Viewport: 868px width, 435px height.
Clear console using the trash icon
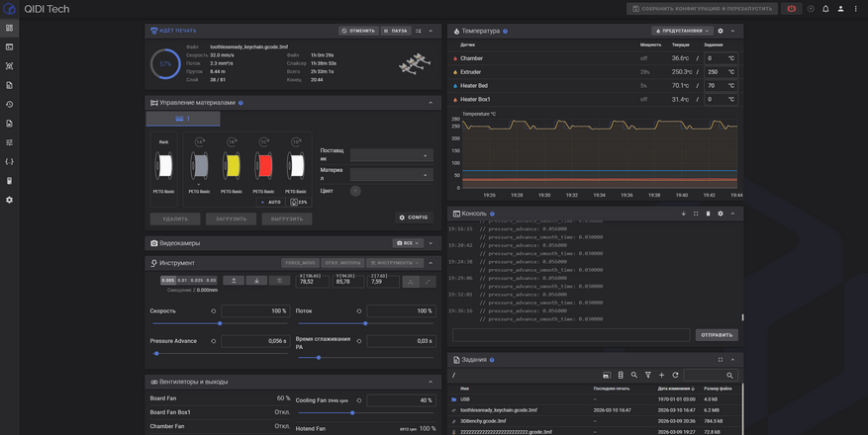[708, 214]
